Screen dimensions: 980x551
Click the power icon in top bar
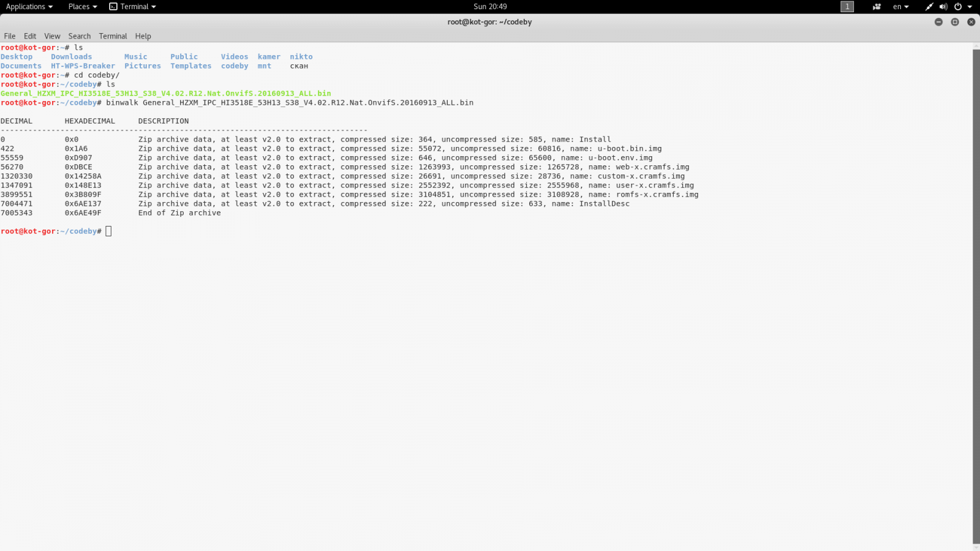[958, 7]
